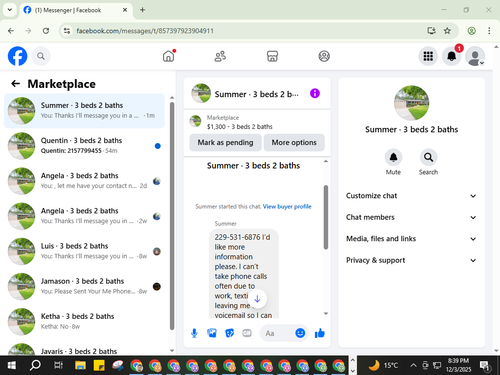Open the notifications bell in the top bar
This screenshot has width=500, height=375.
tap(451, 56)
